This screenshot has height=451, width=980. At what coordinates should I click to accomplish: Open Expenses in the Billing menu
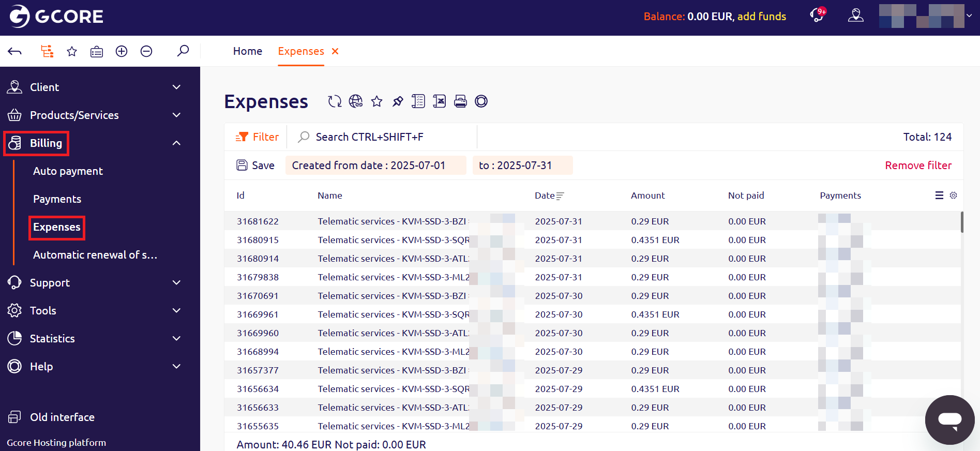[x=57, y=227]
